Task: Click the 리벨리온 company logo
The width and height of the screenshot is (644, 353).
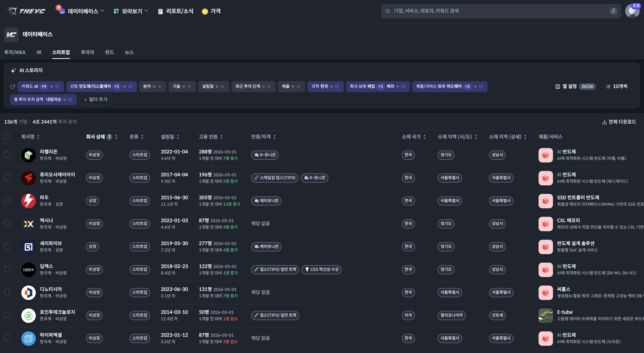Action: pos(29,155)
